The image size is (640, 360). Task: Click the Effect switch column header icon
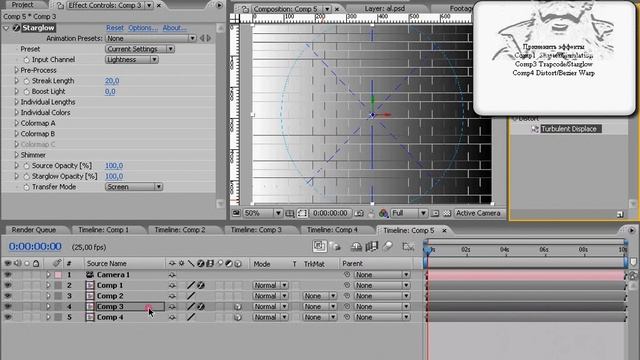[x=200, y=264]
